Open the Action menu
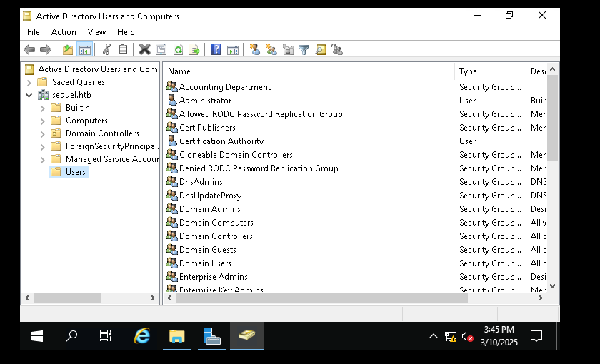Image resolution: width=600 pixels, height=364 pixels. coord(64,32)
